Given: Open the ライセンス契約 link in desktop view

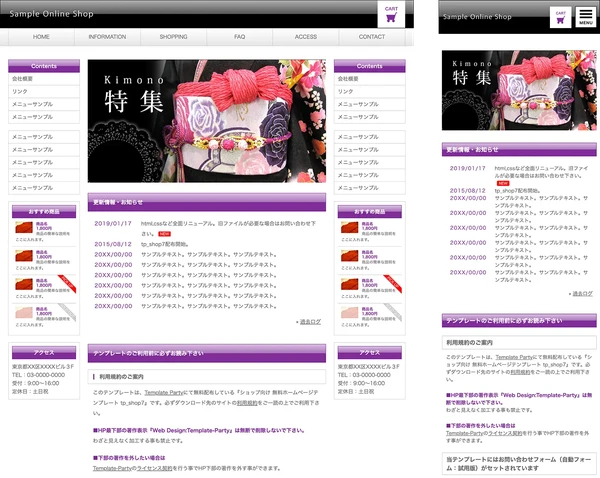Looking at the screenshot, I should (x=155, y=468).
